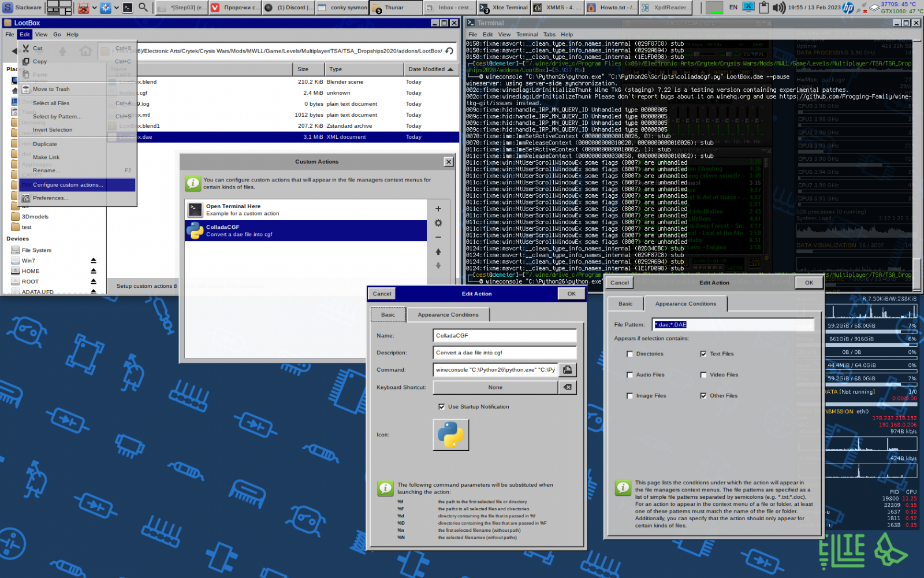Click the gear icon to edit selected action
Viewport: 924px width, 578px height.
tap(438, 223)
